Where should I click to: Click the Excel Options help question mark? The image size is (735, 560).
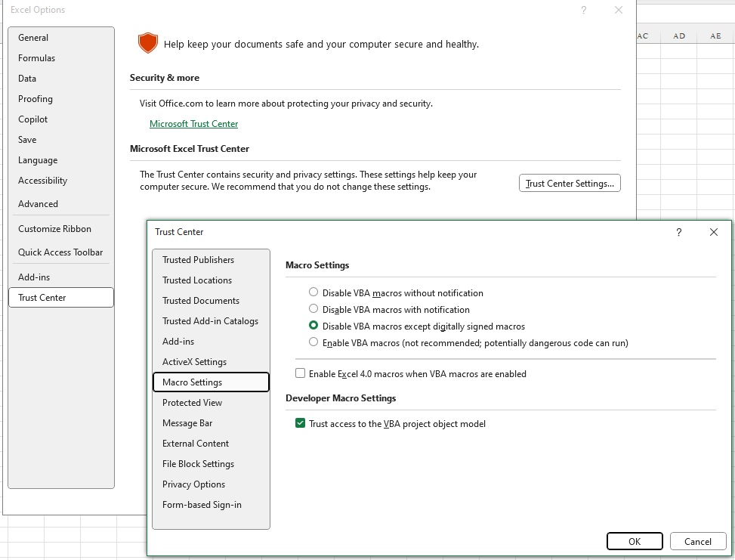click(x=584, y=10)
